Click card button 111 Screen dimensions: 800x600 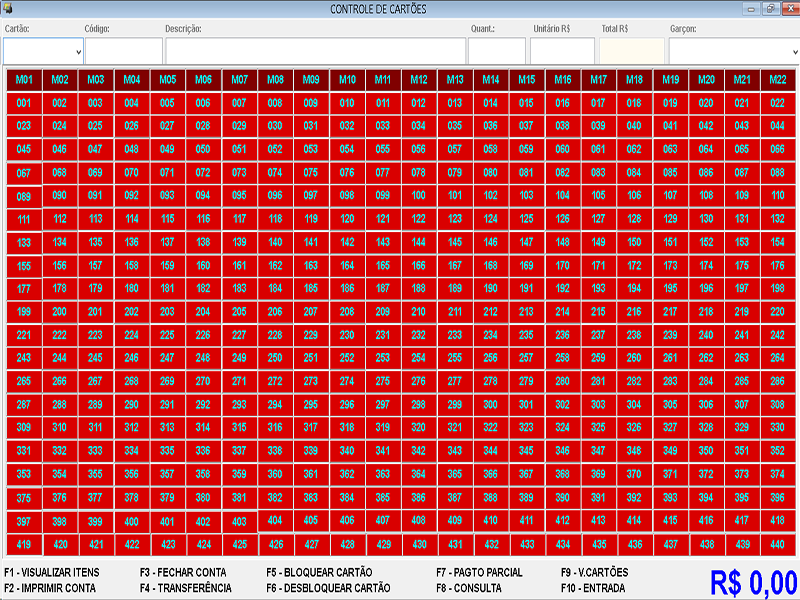(24, 219)
